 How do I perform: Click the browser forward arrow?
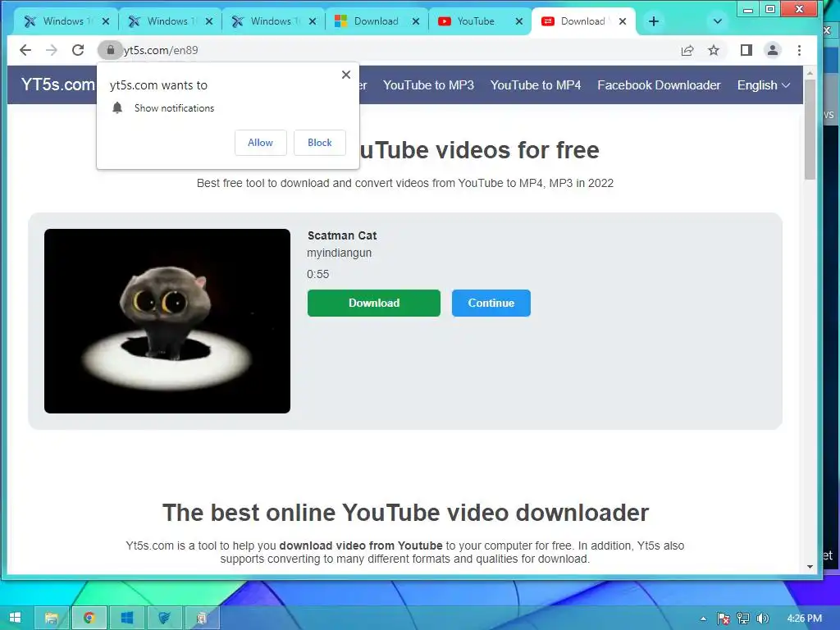coord(52,50)
